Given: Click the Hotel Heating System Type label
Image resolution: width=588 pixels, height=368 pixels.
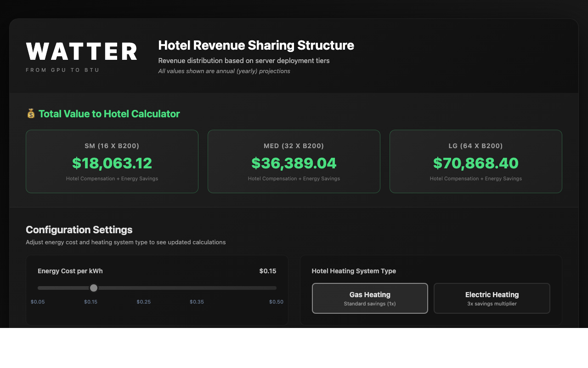Looking at the screenshot, I should (x=354, y=271).
